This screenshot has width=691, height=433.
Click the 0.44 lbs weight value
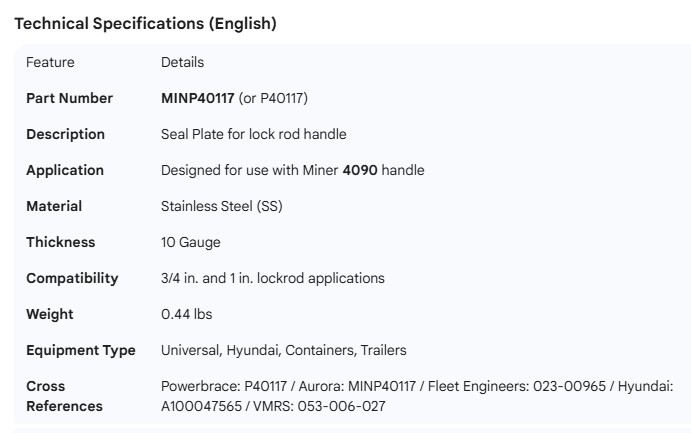click(187, 314)
